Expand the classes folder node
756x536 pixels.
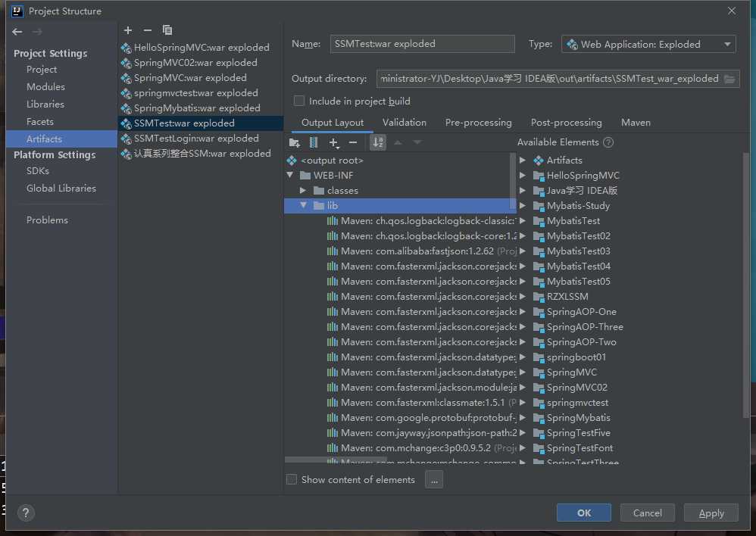pyautogui.click(x=303, y=190)
